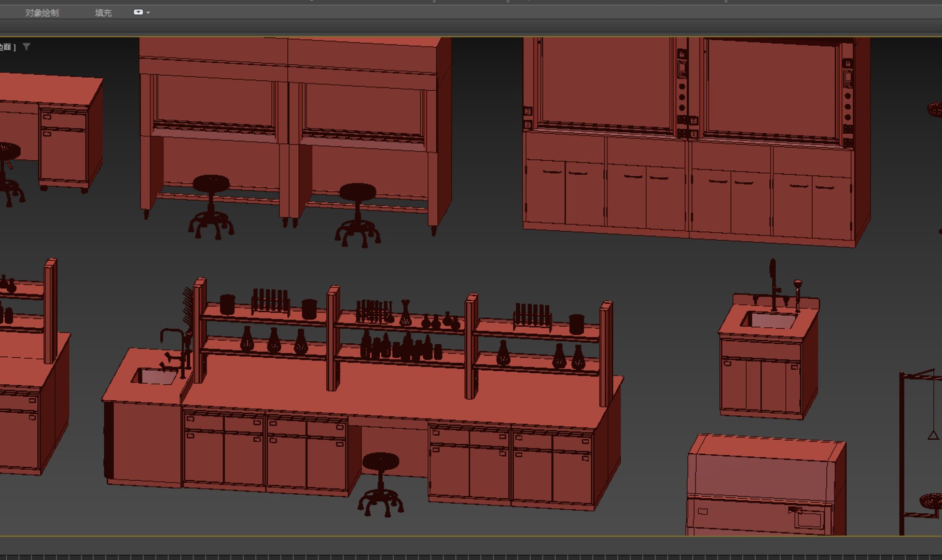The height and width of the screenshot is (560, 942).
Task: Open the ribbon display mode dropdown arrow
Action: [148, 12]
